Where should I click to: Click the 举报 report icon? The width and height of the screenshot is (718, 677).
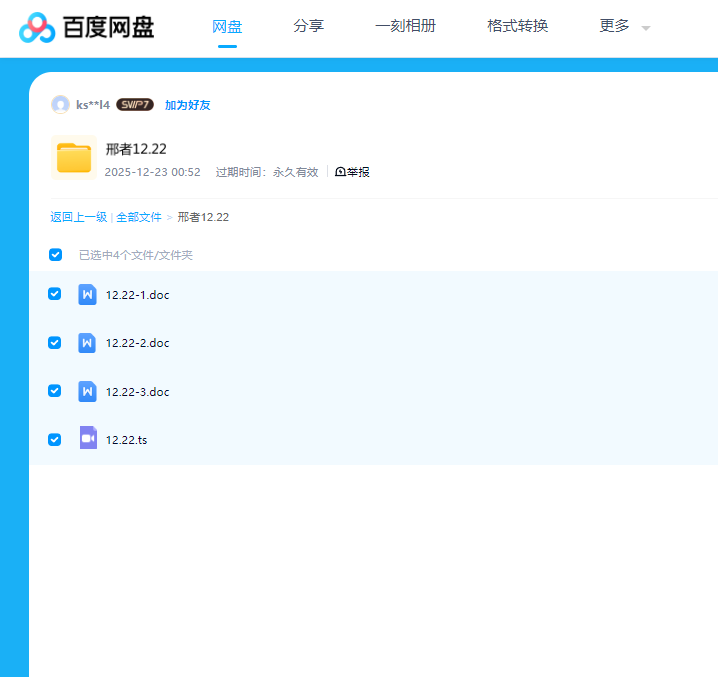(x=341, y=172)
